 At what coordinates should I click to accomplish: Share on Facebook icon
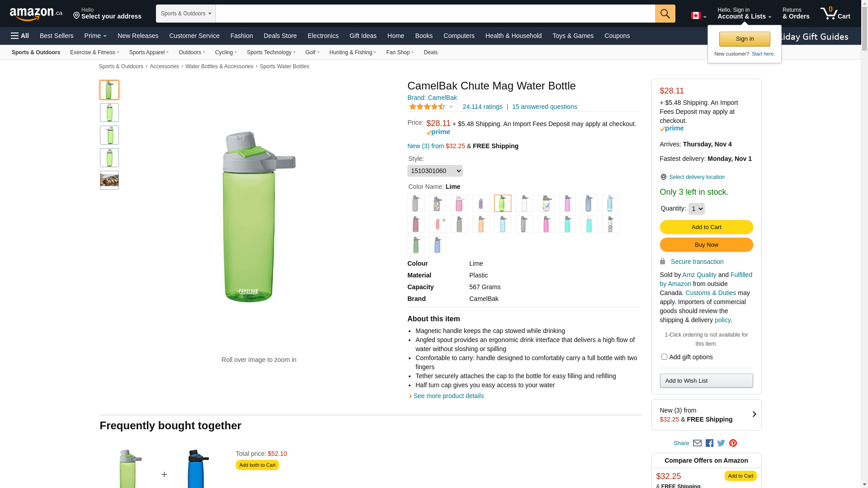[x=709, y=443]
